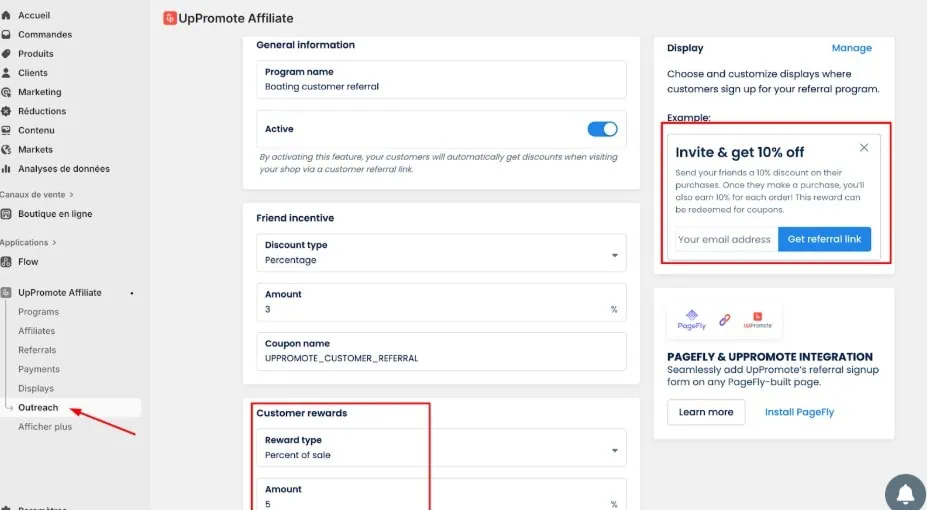Click the PageFly logo icon
Screen dimensions: 927x510
[691, 320]
